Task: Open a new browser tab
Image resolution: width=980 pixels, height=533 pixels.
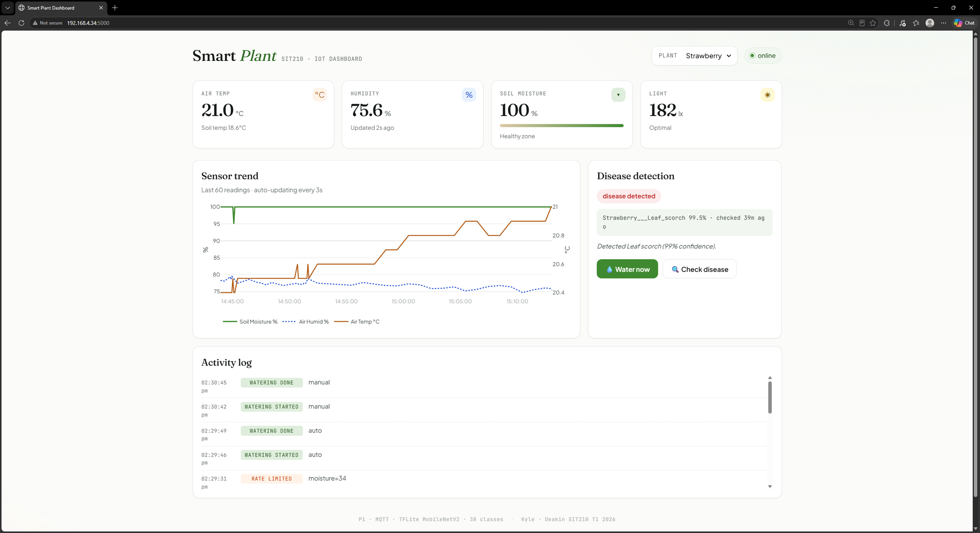Action: (115, 8)
